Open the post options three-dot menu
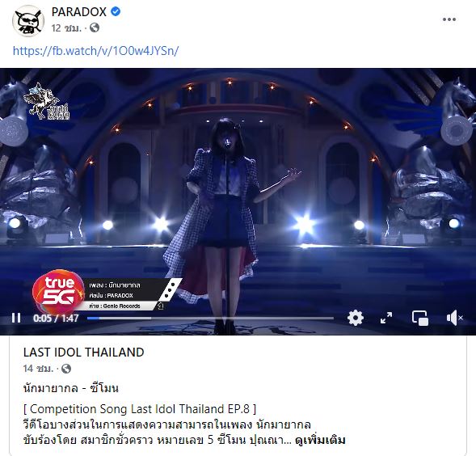 coord(449,19)
